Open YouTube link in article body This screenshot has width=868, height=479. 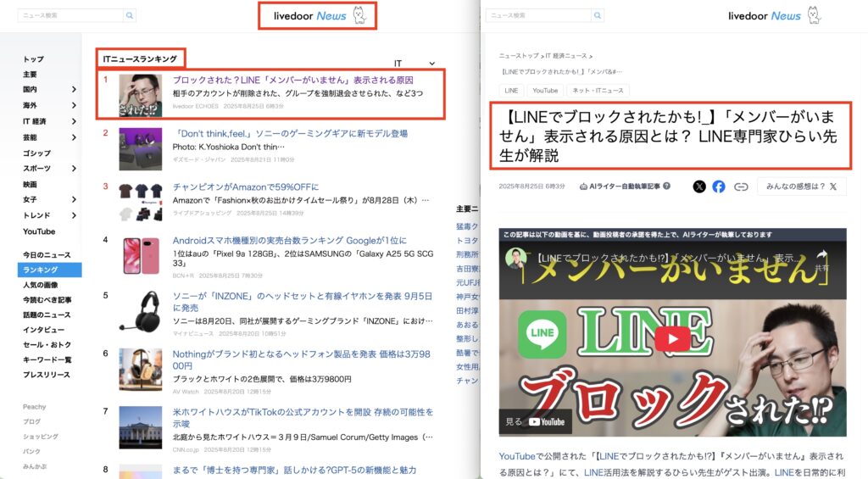click(517, 456)
